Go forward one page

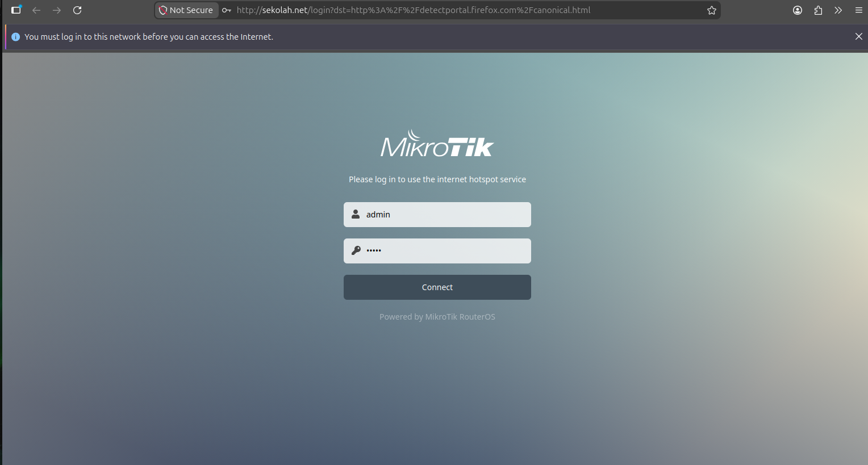pos(57,10)
